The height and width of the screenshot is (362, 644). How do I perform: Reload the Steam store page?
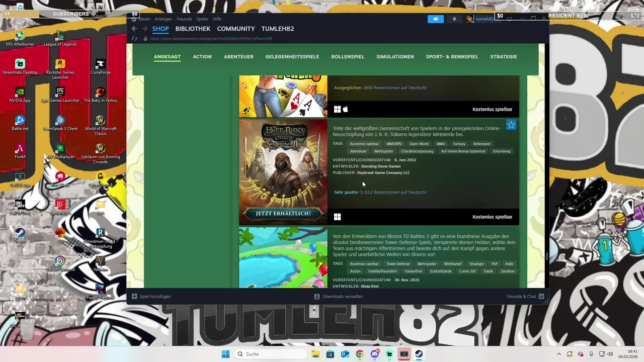point(134,38)
